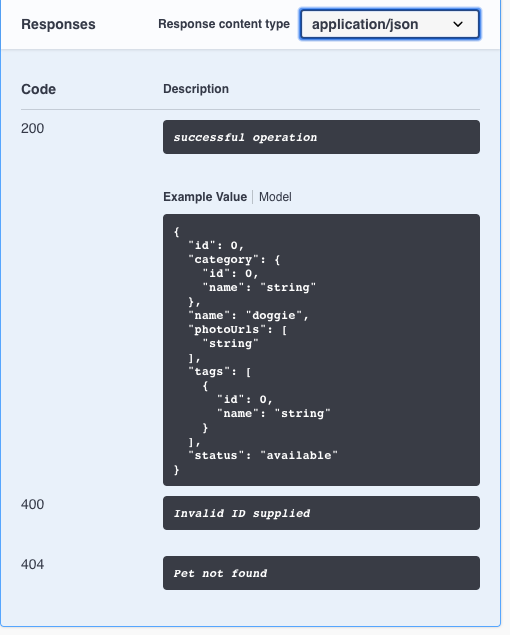The height and width of the screenshot is (635, 510).
Task: Select the Example Value tab
Action: coord(205,197)
